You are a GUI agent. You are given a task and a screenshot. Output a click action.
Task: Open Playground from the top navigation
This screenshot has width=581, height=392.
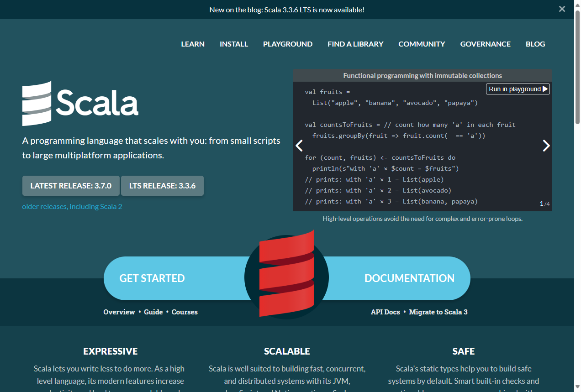pyautogui.click(x=288, y=44)
